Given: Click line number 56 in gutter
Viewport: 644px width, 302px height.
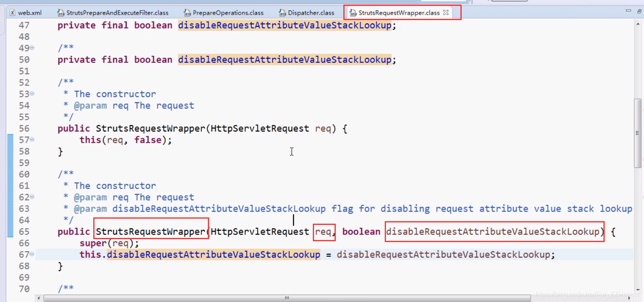Looking at the screenshot, I should pos(24,129).
